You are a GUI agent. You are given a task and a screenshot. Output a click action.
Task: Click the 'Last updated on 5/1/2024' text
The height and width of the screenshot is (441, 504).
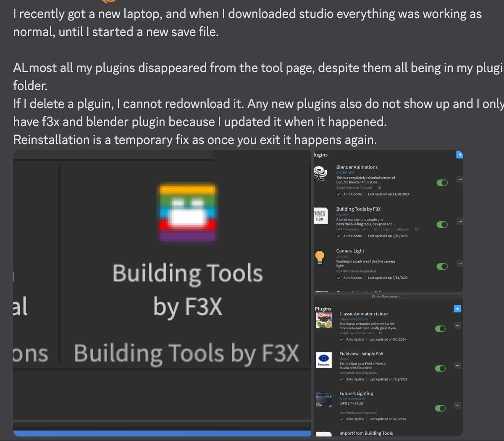(x=388, y=419)
